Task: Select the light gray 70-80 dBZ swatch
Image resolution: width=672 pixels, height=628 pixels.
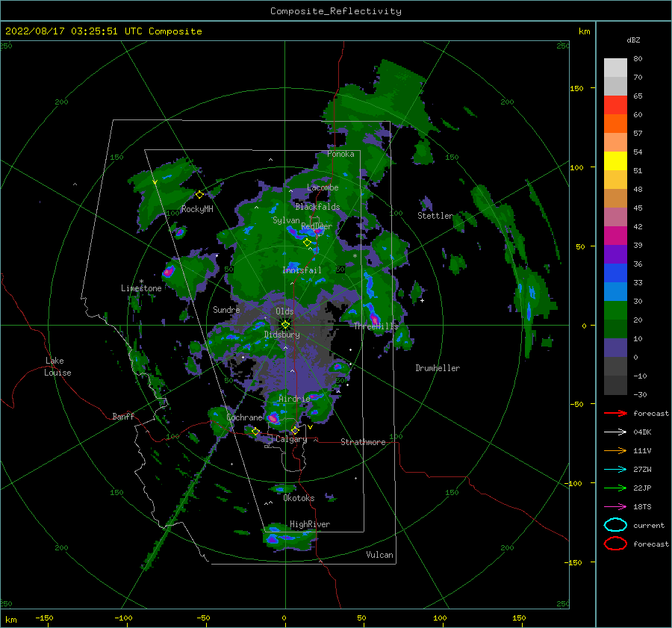Action: coord(615,67)
